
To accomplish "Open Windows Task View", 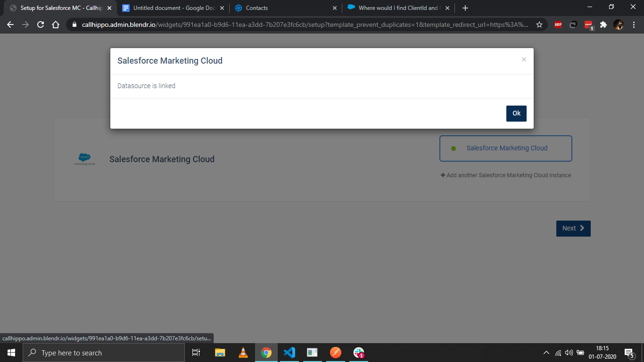I will point(196,353).
